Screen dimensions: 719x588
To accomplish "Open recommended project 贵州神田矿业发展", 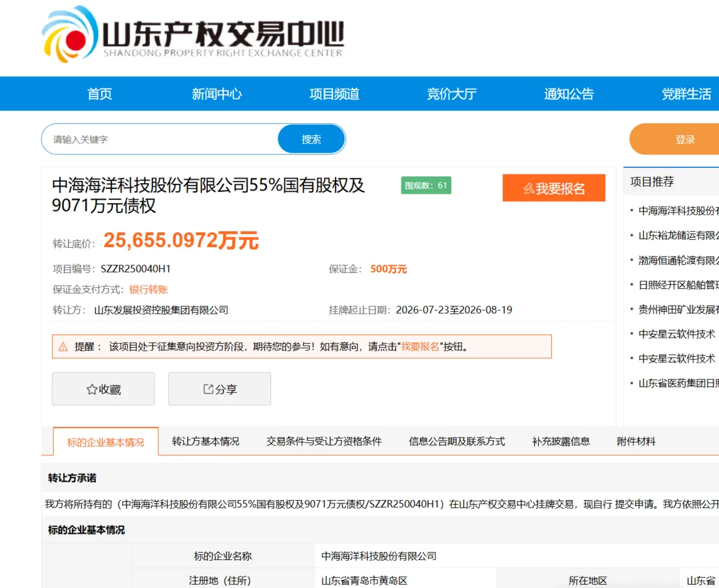I will point(678,310).
